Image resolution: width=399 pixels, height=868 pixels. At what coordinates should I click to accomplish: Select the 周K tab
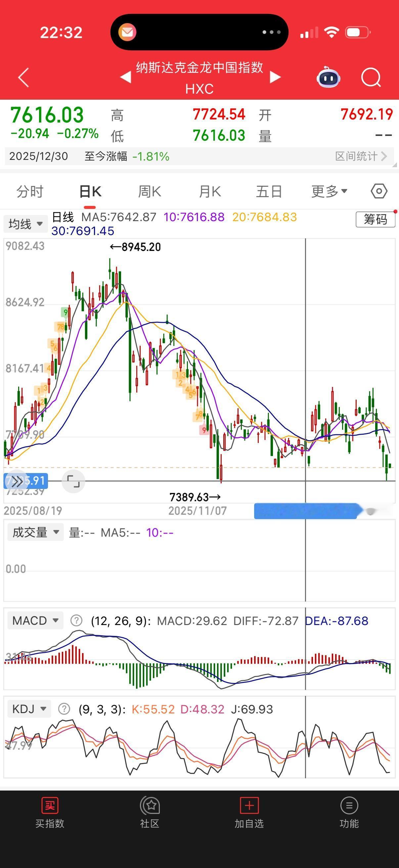coord(150,191)
